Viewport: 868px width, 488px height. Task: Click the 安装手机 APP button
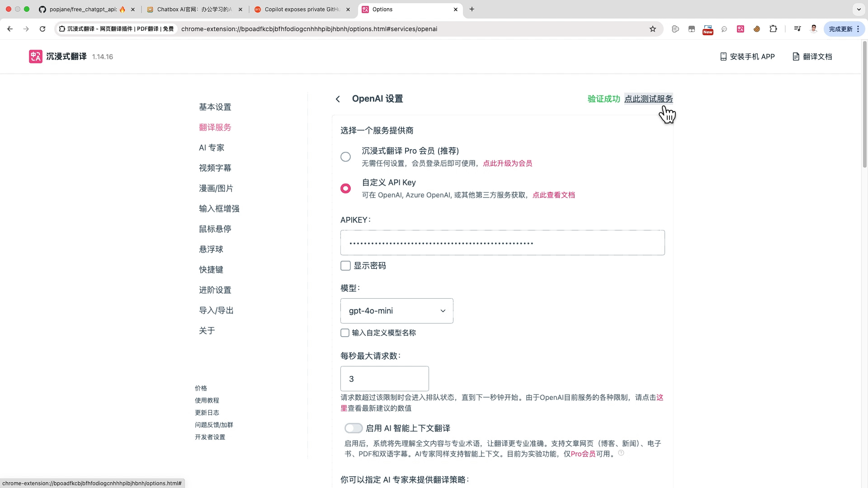tap(747, 56)
